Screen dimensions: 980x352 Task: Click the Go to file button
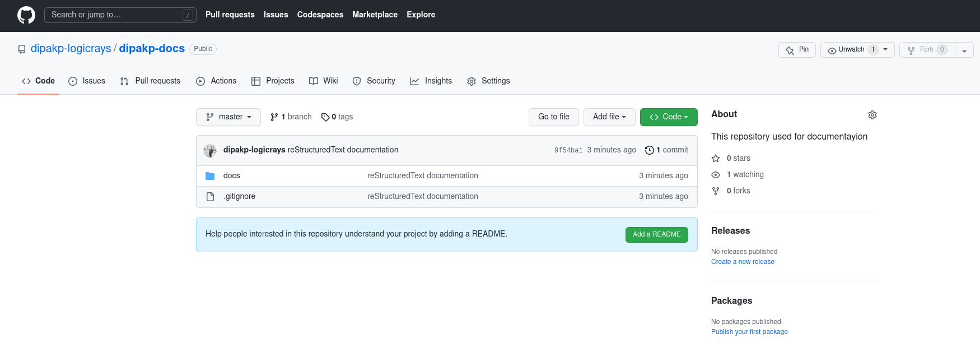pyautogui.click(x=554, y=117)
